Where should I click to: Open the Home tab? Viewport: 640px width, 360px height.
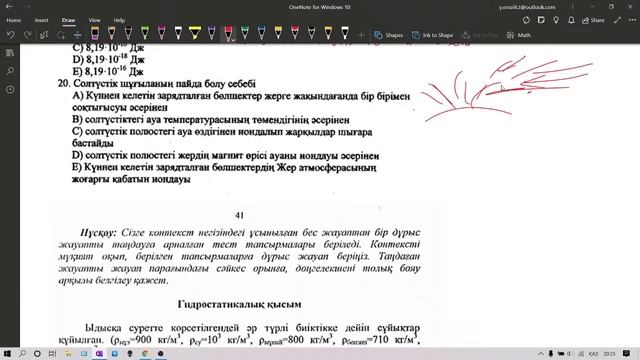coord(13,20)
